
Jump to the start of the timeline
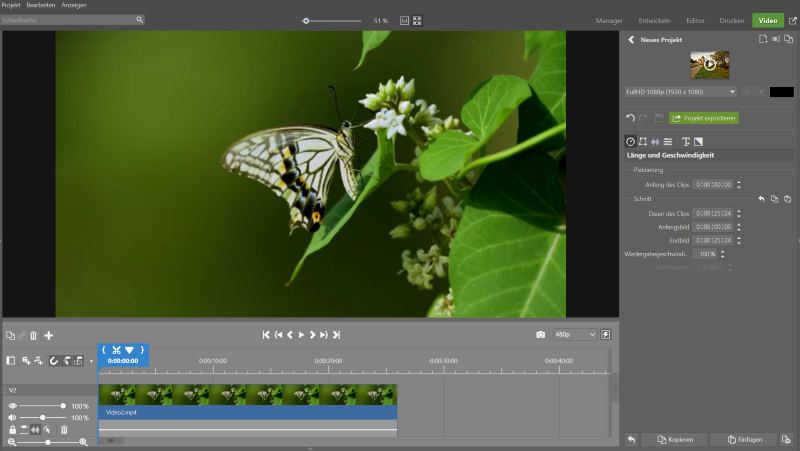[x=266, y=335]
